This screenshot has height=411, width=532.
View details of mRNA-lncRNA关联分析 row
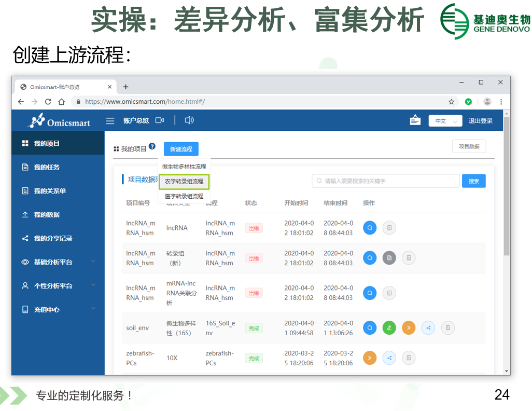coord(370,293)
